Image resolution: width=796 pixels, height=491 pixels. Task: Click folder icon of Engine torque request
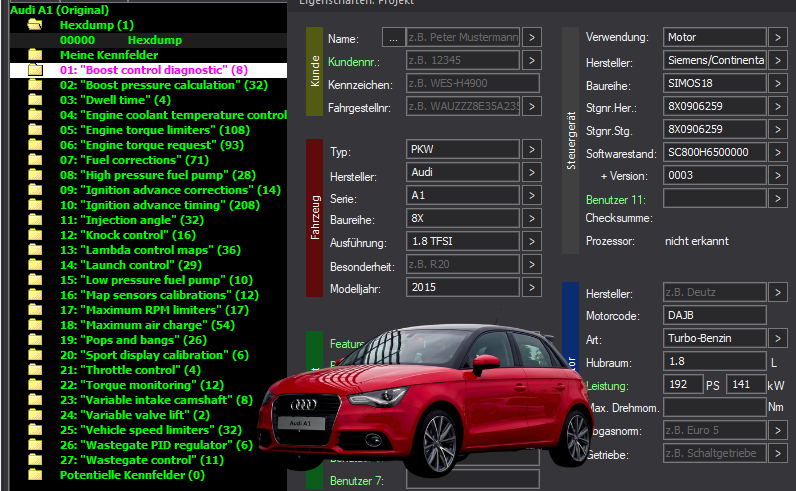tap(35, 145)
